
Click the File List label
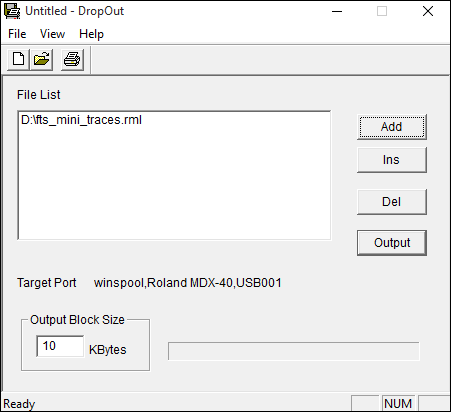tap(39, 95)
